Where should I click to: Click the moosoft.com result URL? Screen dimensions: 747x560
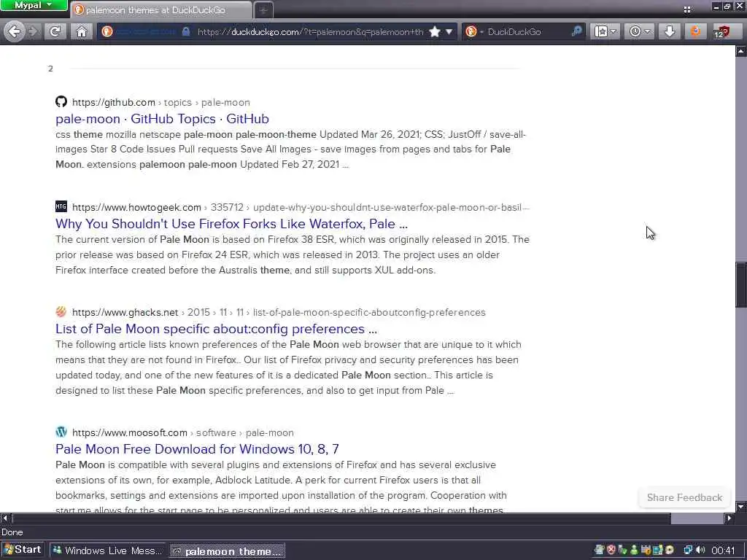pyautogui.click(x=183, y=433)
